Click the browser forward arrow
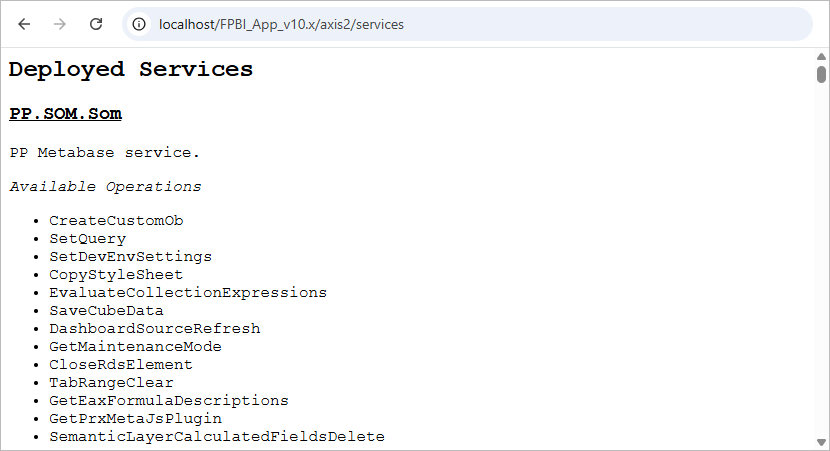Image resolution: width=830 pixels, height=451 pixels. point(60,24)
